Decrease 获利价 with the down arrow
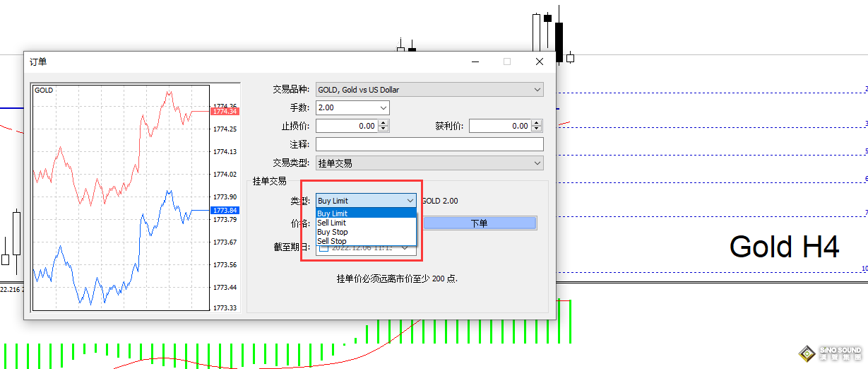Screen dimensions: 868x369 537,129
